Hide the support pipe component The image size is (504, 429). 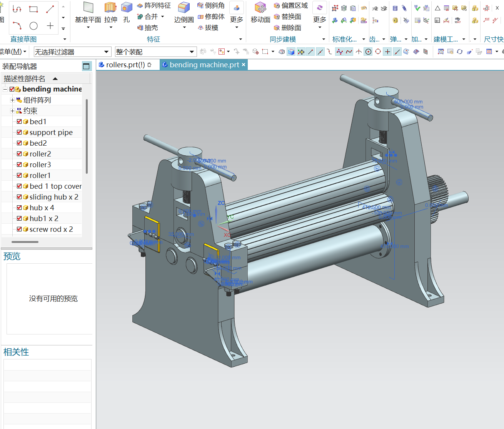tap(19, 132)
